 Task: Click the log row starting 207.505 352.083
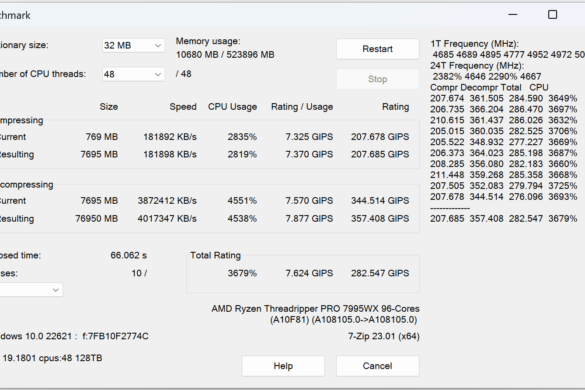coord(504,186)
